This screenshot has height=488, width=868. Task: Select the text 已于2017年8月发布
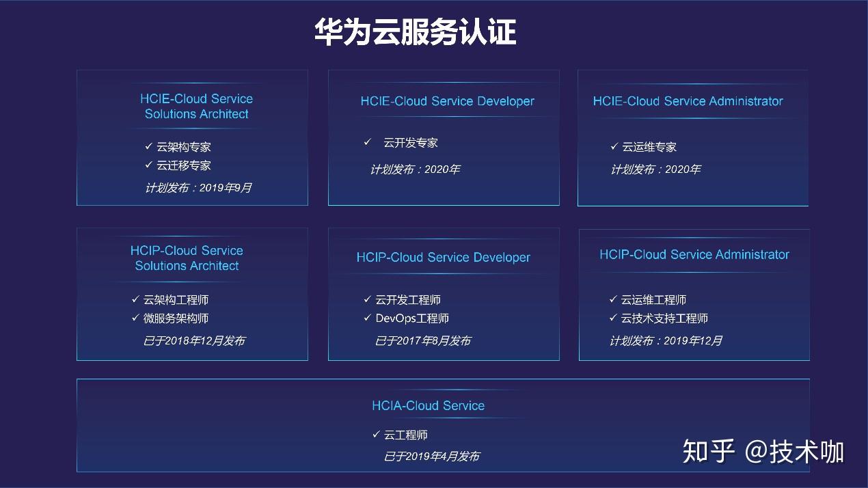(x=423, y=340)
